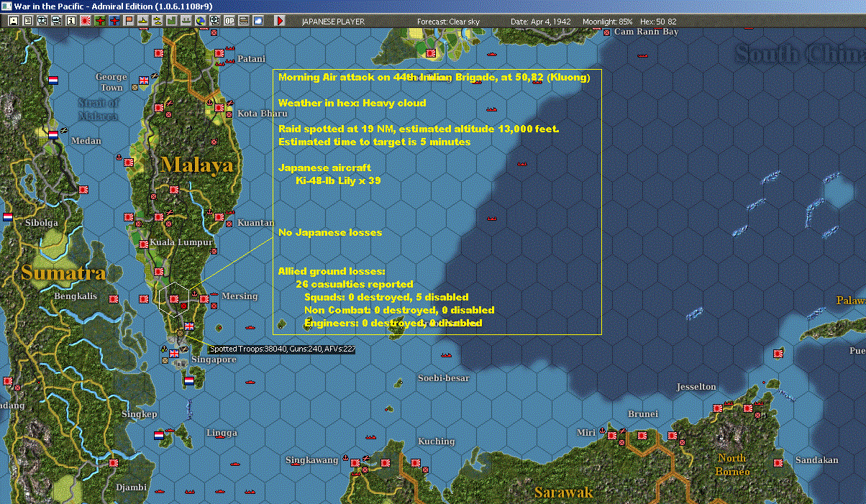Open the green factory industry icon
Image resolution: width=866 pixels, height=504 pixels.
172,21
